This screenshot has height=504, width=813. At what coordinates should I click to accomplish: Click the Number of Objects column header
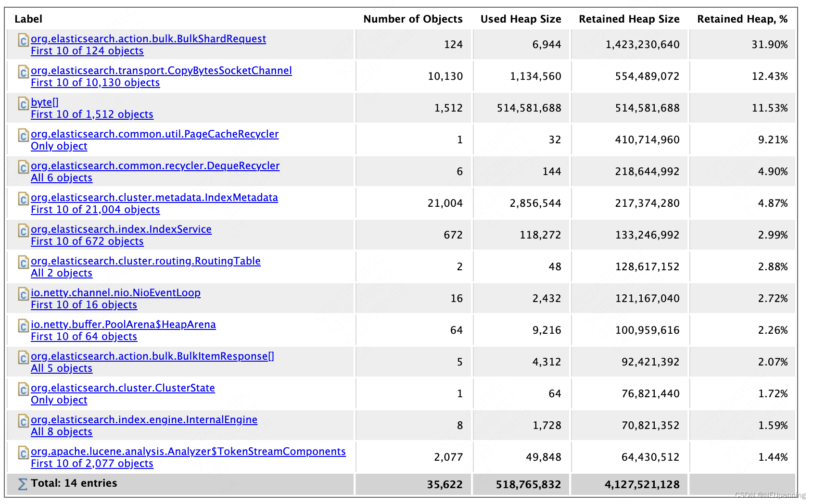click(x=413, y=19)
